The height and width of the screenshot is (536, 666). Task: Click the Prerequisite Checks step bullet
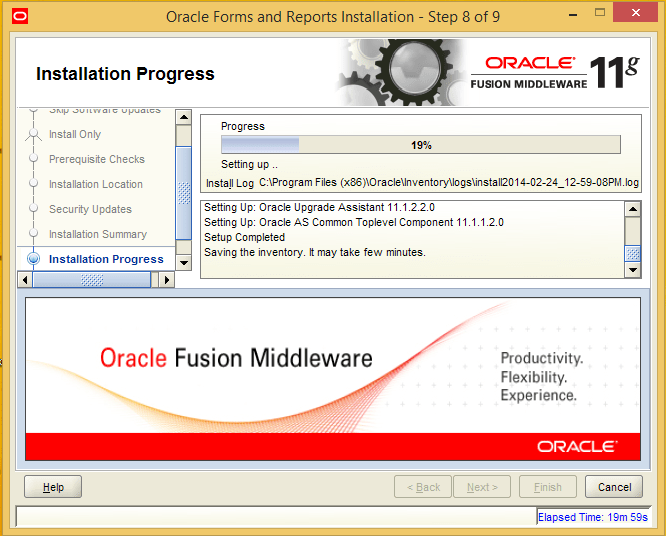click(34, 158)
